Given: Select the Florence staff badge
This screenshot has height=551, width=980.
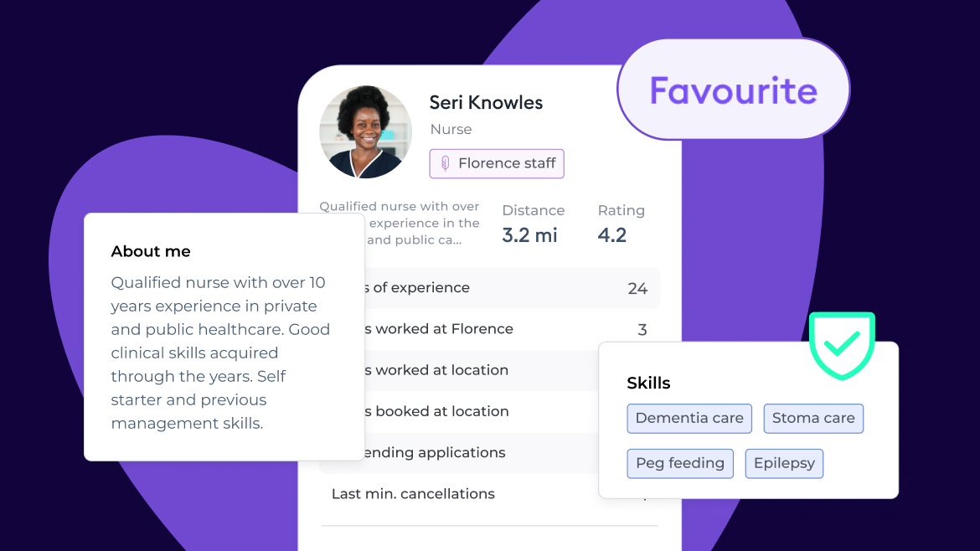Looking at the screenshot, I should (x=497, y=163).
